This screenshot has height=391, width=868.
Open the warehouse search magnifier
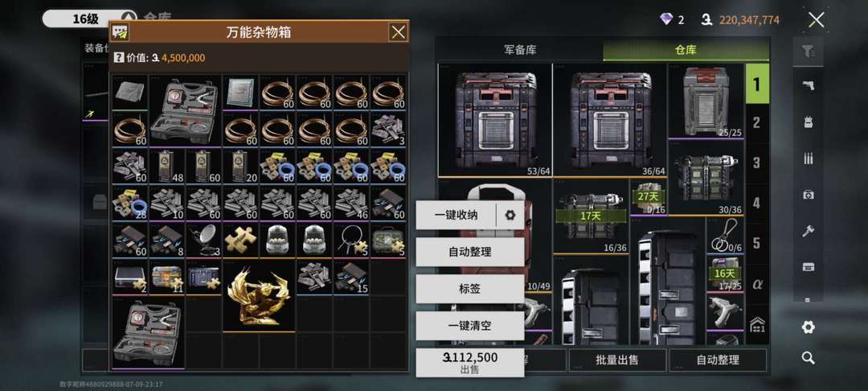[x=808, y=358]
